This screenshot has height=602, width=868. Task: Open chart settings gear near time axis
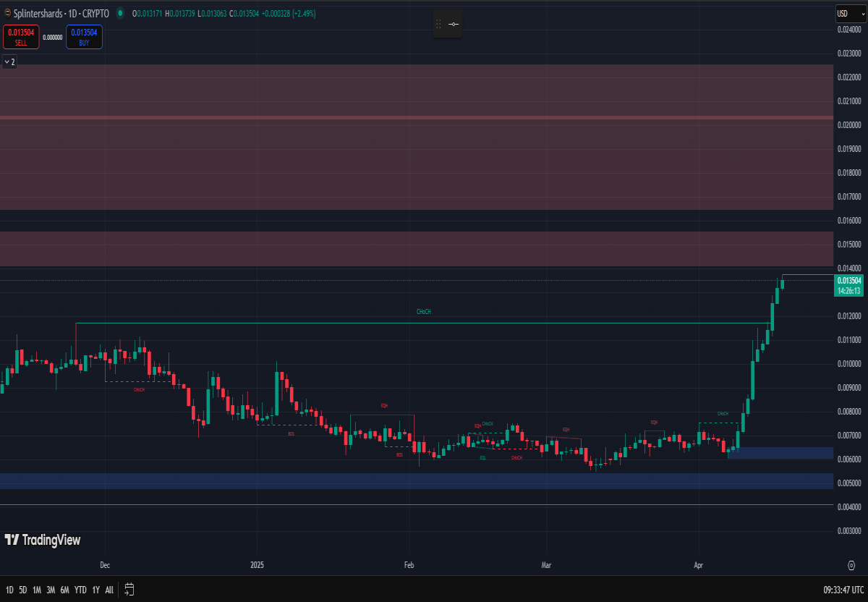point(851,564)
